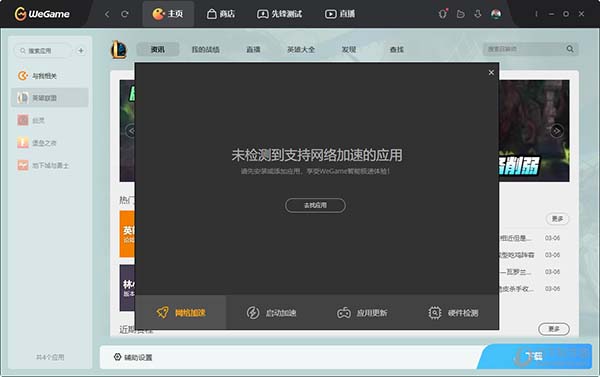Image resolution: width=600 pixels, height=377 pixels.
Task: Select the 硬件检测 chip tab
Action: 453,313
